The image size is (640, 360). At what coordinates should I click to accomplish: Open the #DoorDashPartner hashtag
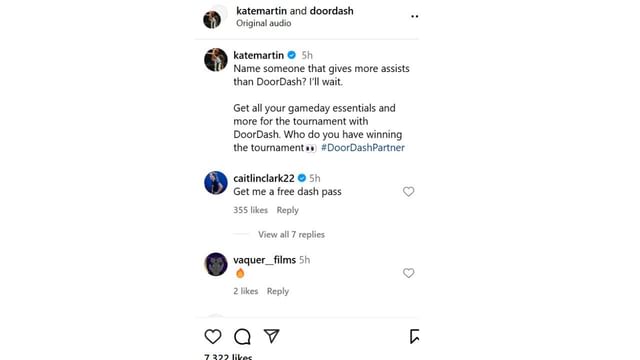(363, 147)
